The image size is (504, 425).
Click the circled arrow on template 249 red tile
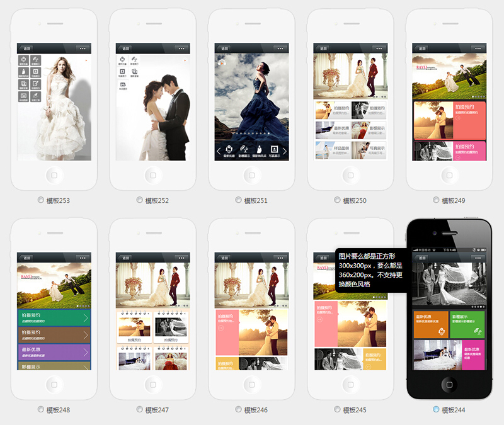coord(458,118)
